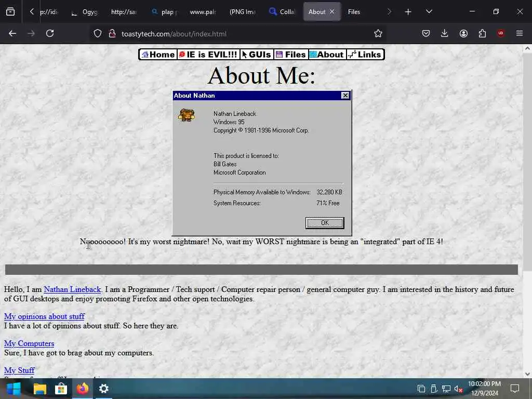Open tracking protection shield icon
The image size is (532, 399).
click(x=98, y=34)
